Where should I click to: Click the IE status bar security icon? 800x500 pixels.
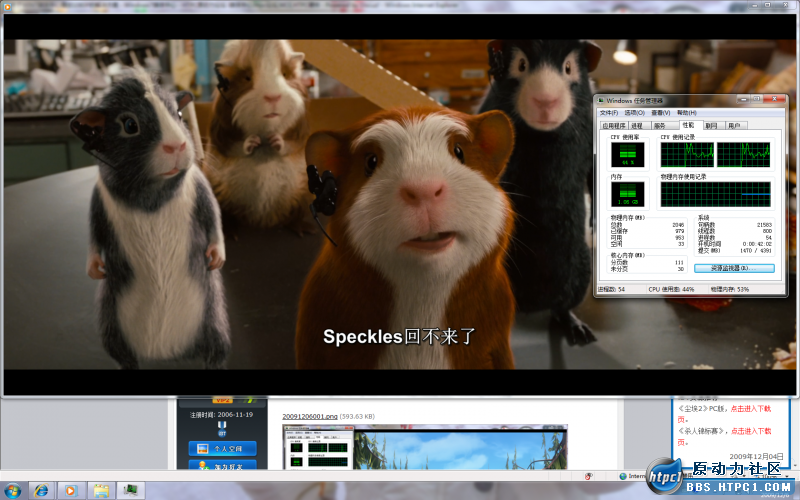[588, 476]
